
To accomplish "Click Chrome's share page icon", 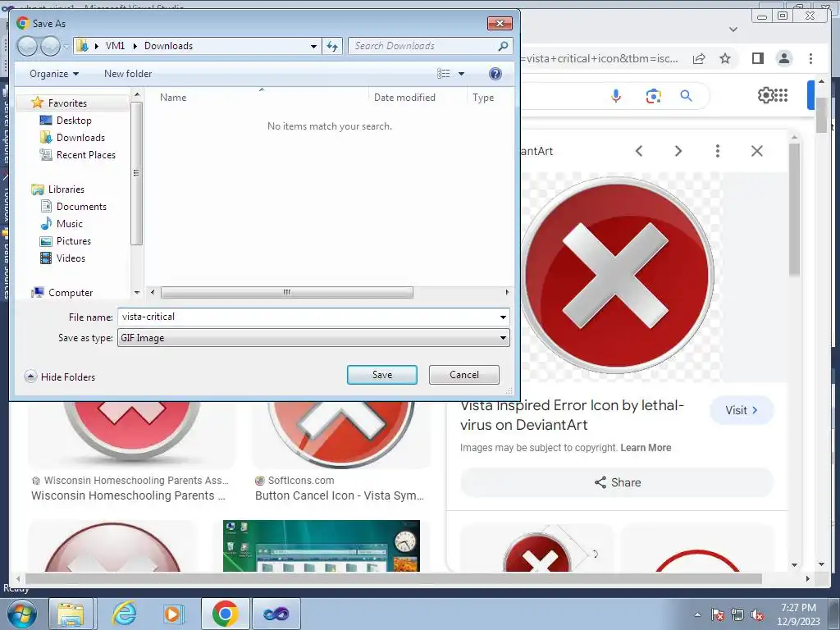I will pos(699,59).
